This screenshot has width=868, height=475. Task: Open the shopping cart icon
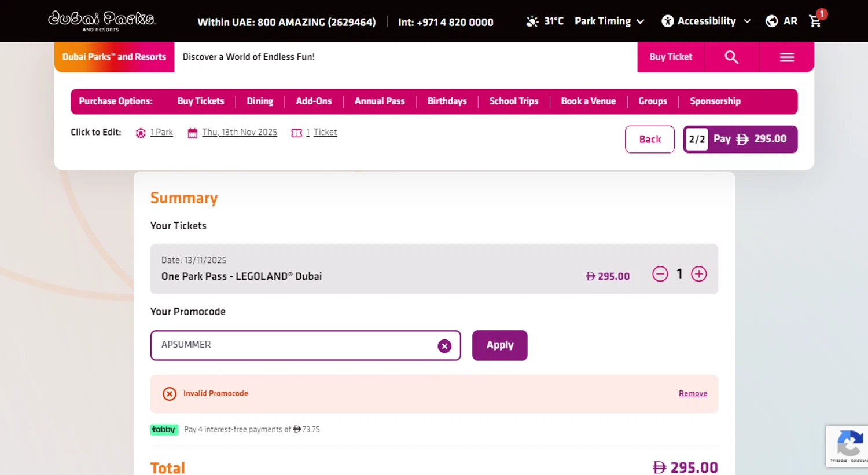pyautogui.click(x=815, y=21)
